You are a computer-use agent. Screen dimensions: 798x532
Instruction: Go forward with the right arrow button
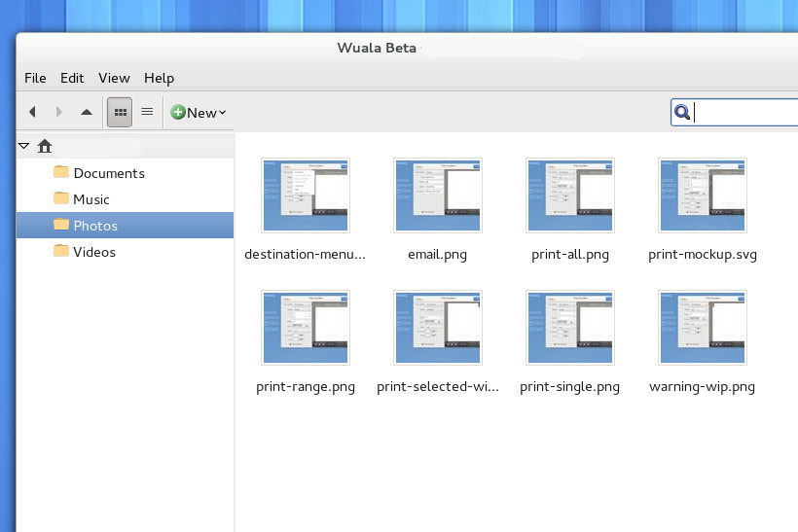coord(59,112)
